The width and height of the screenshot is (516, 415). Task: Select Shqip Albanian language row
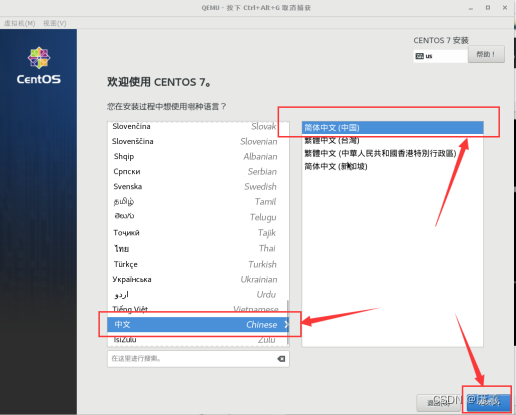[x=198, y=156]
